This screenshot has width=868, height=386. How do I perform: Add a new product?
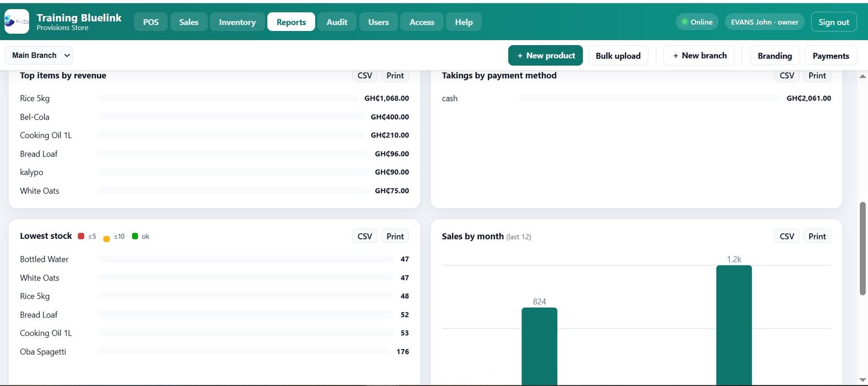545,55
